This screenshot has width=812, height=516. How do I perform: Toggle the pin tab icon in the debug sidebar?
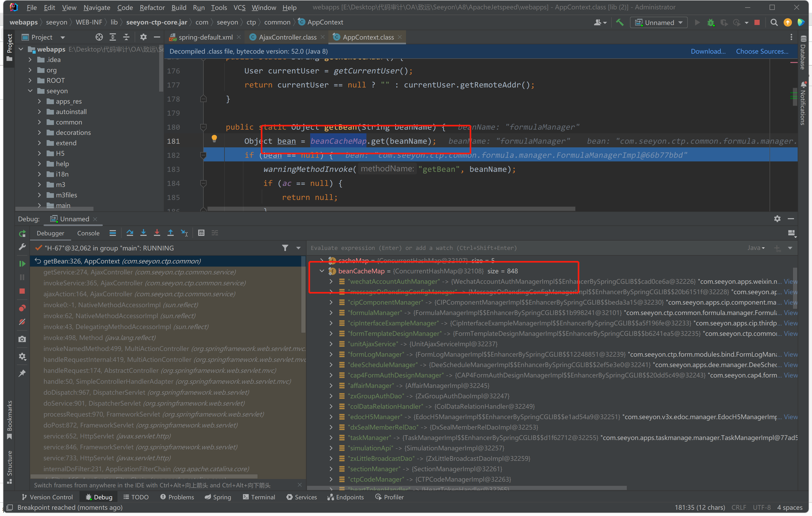point(22,373)
